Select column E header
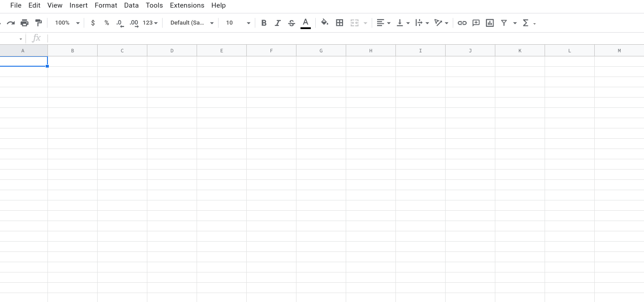The height and width of the screenshot is (302, 644). (x=222, y=51)
